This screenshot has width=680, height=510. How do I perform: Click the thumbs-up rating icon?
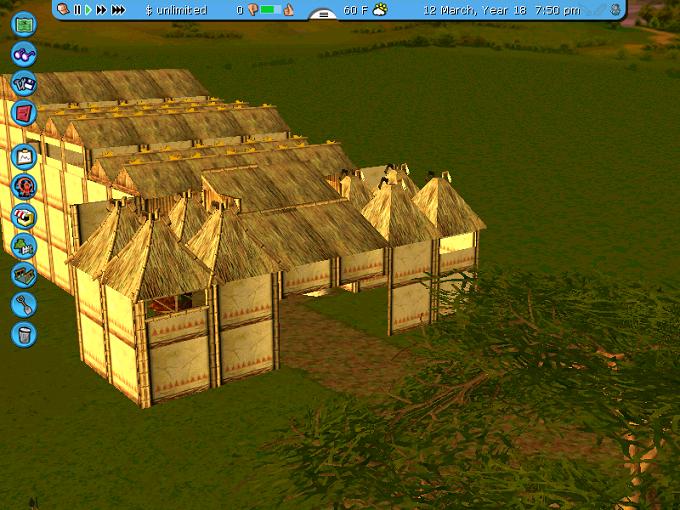tap(288, 10)
